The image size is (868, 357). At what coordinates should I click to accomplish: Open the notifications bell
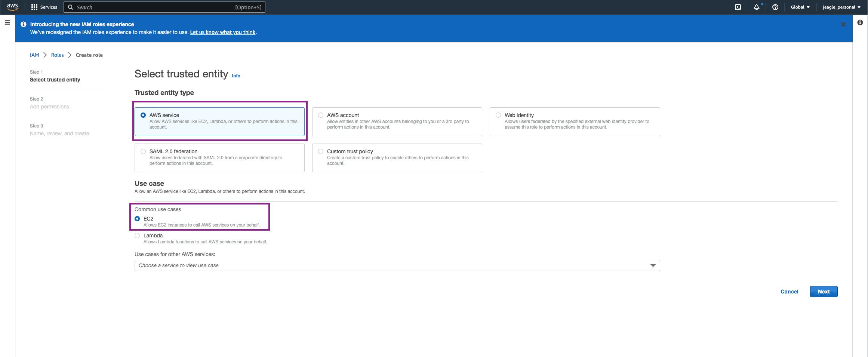pos(756,7)
